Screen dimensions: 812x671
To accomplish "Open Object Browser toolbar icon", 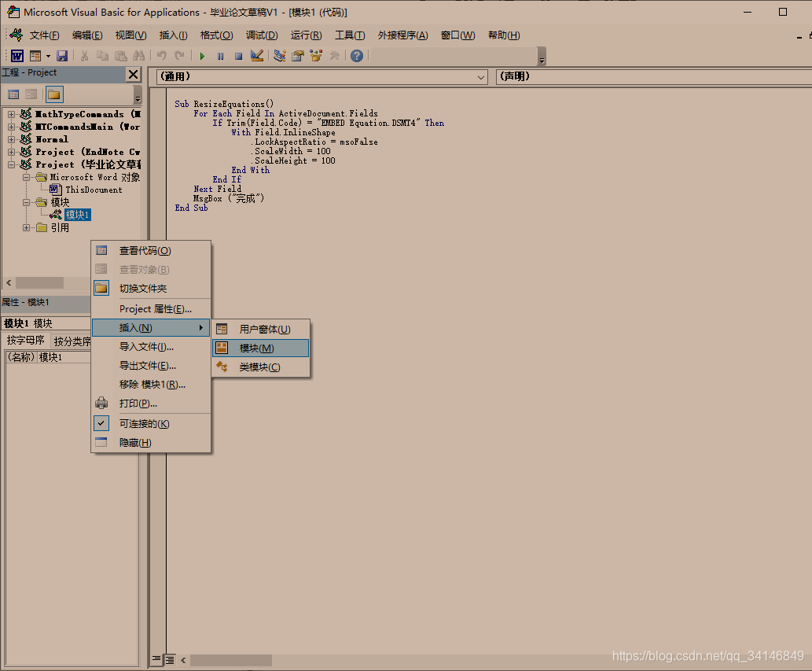I will (316, 56).
